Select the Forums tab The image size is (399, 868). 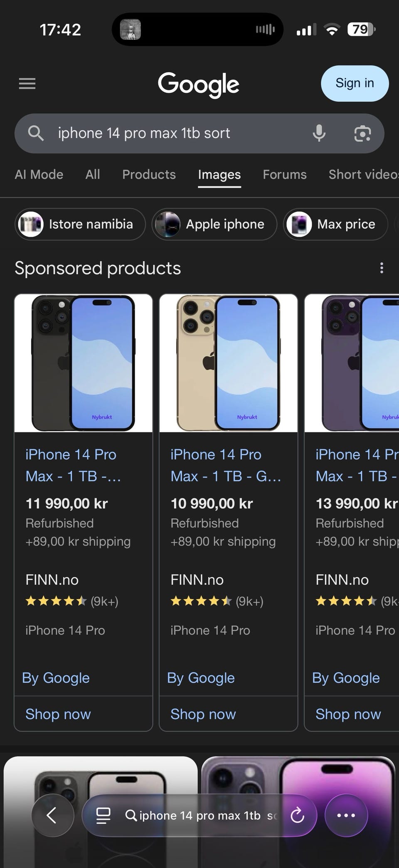point(285,174)
